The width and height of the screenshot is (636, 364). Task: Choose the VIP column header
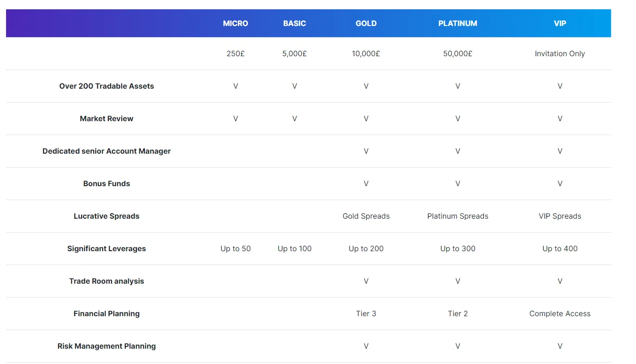(560, 23)
